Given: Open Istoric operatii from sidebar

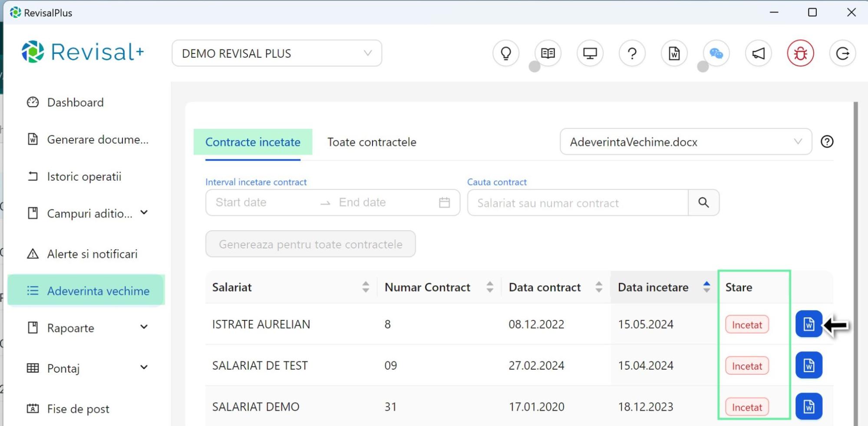Looking at the screenshot, I should [84, 177].
